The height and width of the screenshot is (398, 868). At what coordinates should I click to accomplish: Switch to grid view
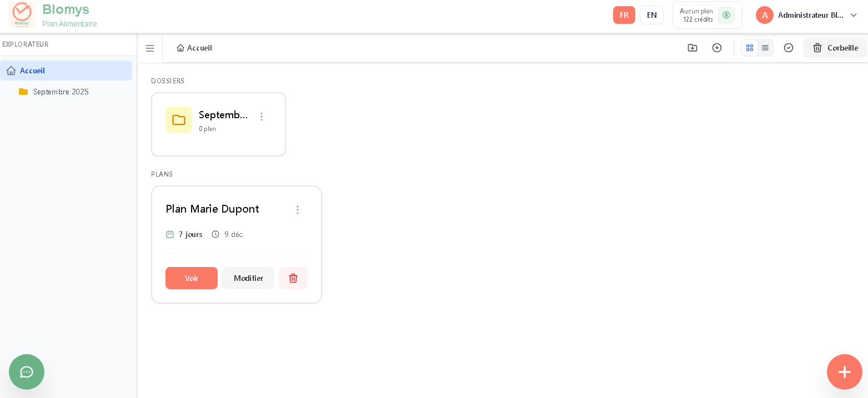coord(750,48)
